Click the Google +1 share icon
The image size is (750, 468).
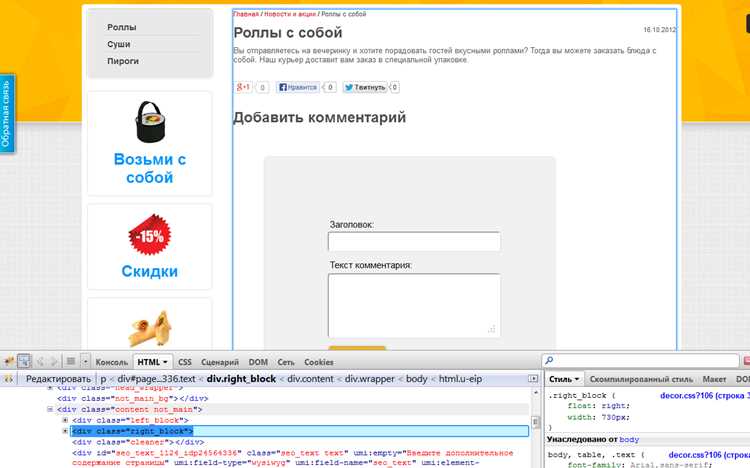(243, 87)
